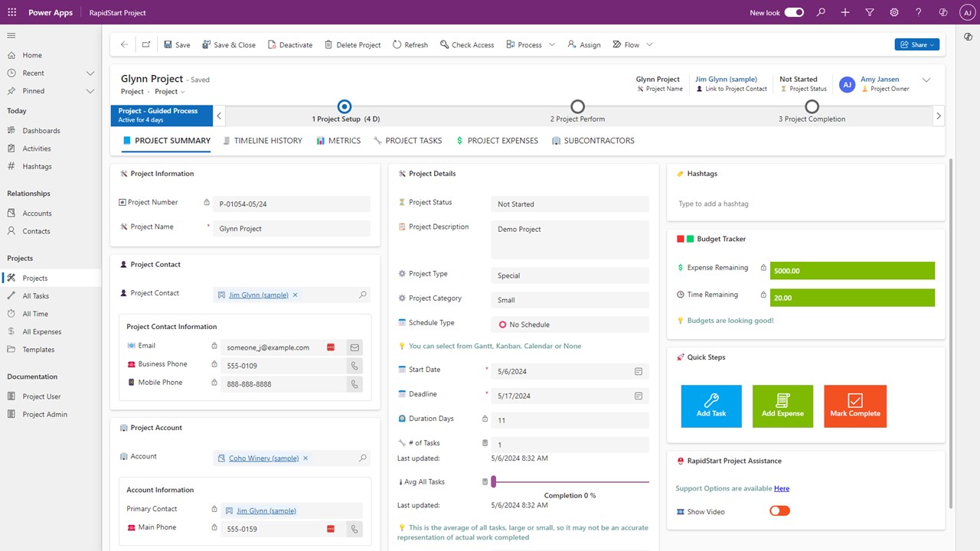Open the Process dropdown arrow
Viewport: 980px width, 551px height.
click(x=551, y=44)
